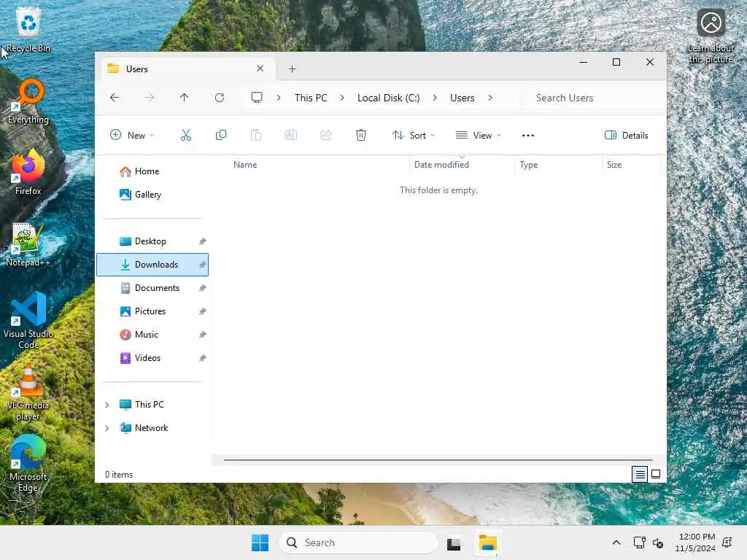Click the Rename icon in toolbar

[x=291, y=135]
